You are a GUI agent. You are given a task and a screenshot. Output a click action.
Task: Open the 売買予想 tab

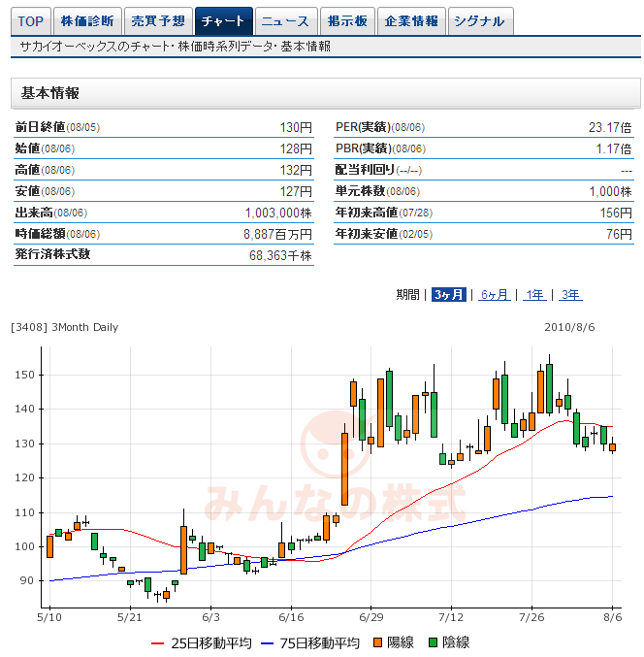(157, 21)
